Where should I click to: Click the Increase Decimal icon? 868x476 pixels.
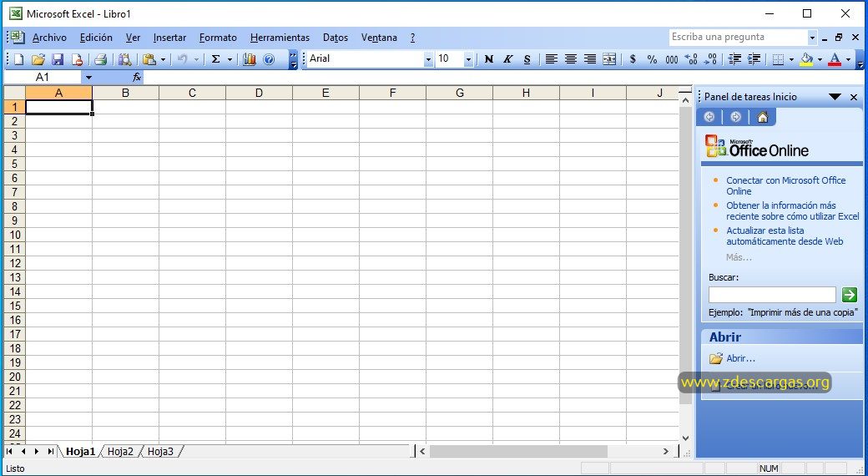(x=691, y=59)
